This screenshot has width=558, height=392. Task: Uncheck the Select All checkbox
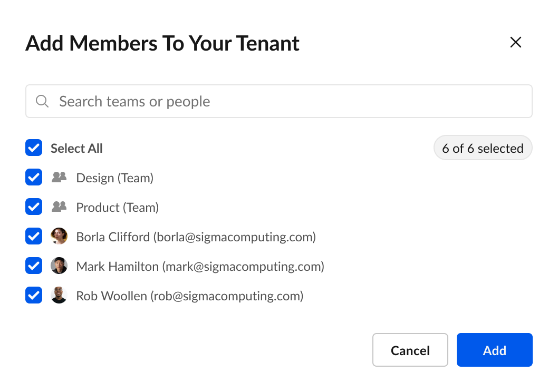[x=34, y=148]
